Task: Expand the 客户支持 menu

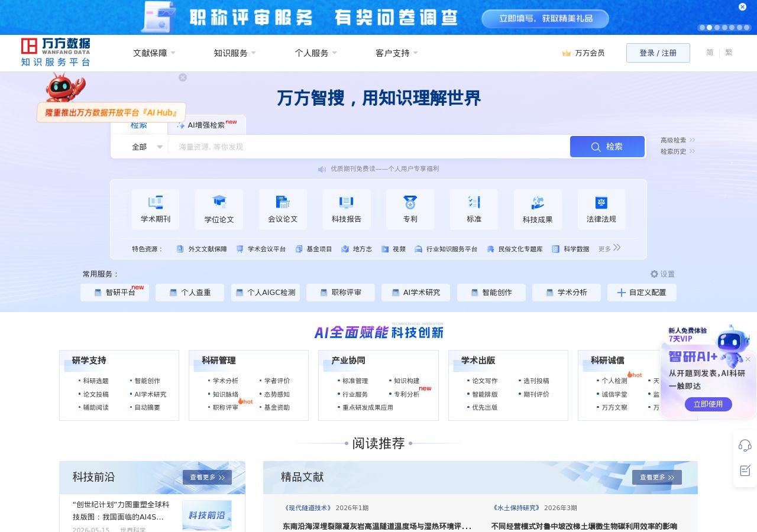Action: [x=397, y=53]
